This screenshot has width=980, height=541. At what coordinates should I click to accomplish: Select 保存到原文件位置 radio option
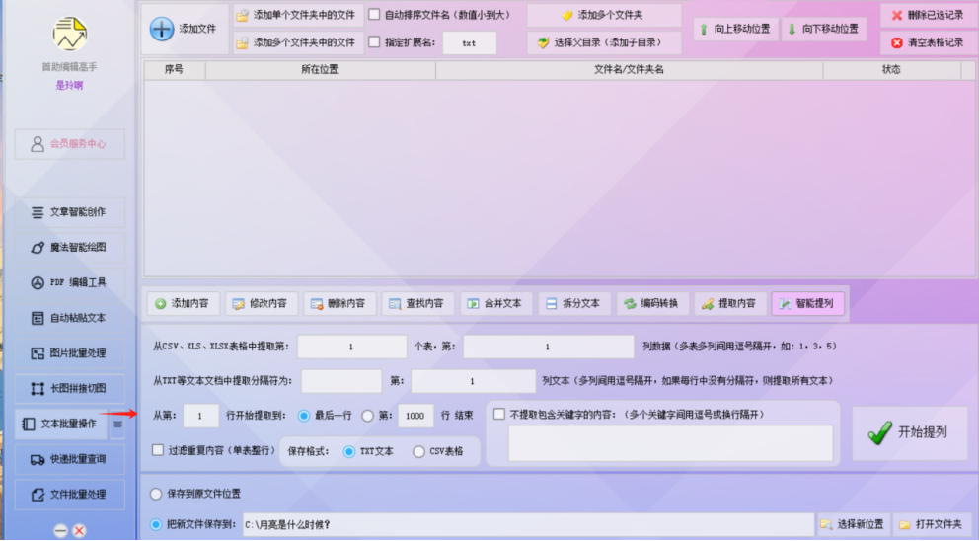click(x=156, y=494)
